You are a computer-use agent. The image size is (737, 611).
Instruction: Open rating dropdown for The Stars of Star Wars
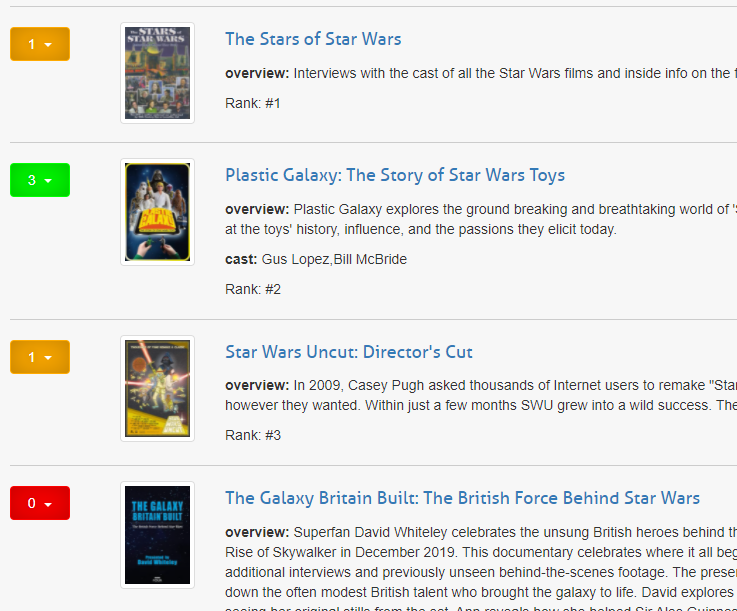[40, 44]
